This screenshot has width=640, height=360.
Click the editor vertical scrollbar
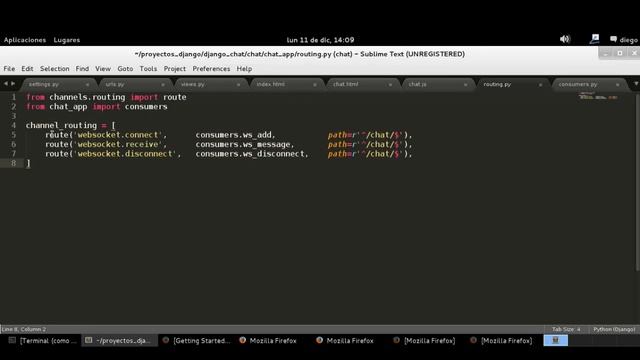637,182
